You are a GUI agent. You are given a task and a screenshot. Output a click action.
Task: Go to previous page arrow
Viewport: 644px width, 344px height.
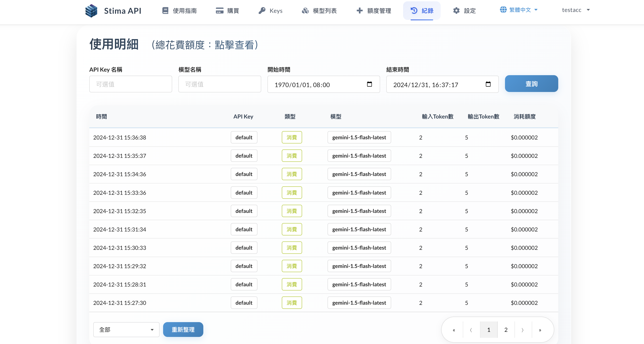pyautogui.click(x=471, y=330)
